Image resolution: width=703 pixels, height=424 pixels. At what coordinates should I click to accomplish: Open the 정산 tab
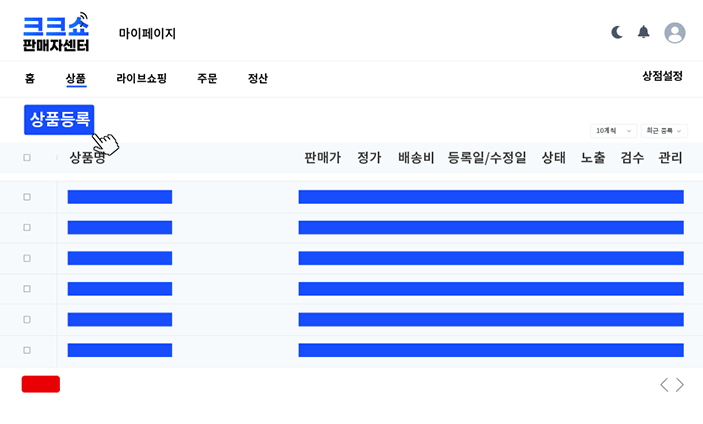(258, 78)
